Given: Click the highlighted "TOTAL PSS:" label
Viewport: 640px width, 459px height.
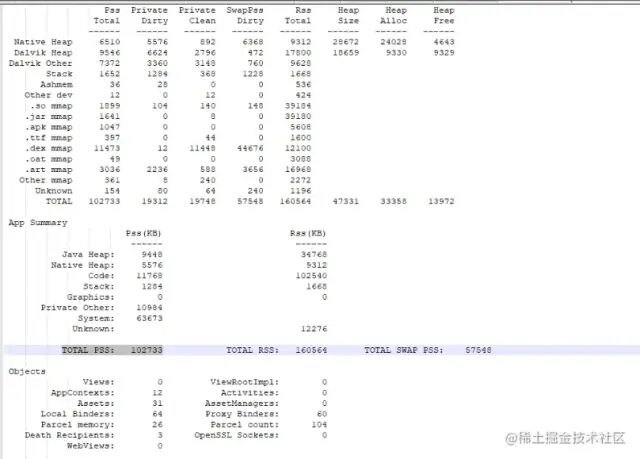Looking at the screenshot, I should click(88, 350).
